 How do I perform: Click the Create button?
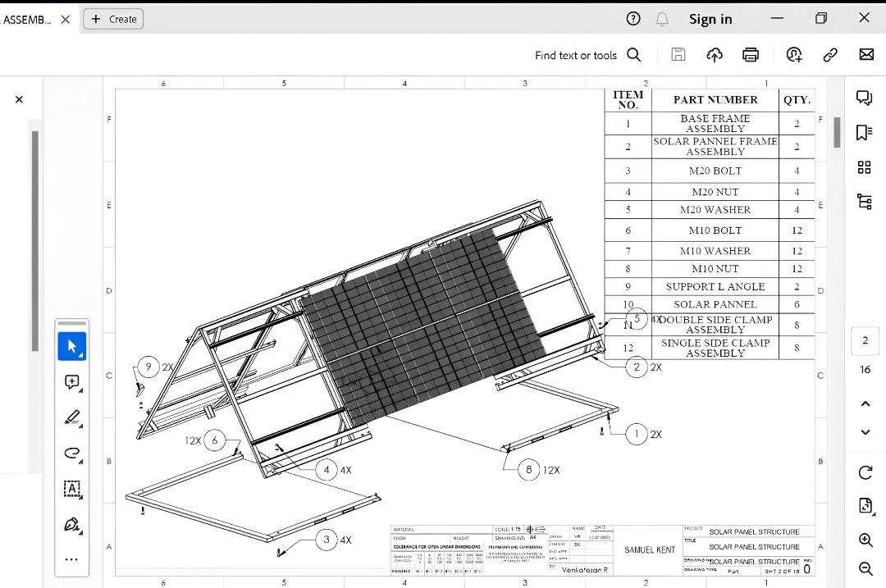coord(113,19)
